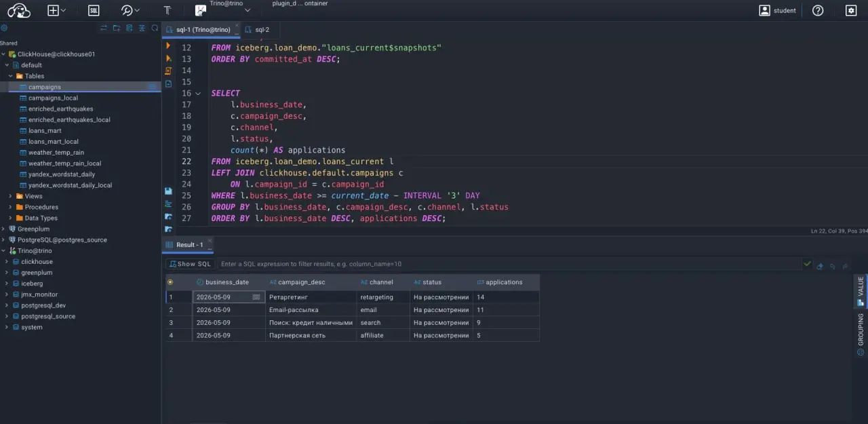Click the download script icon at the sidebar bottom
868x424 pixels.
(168, 229)
